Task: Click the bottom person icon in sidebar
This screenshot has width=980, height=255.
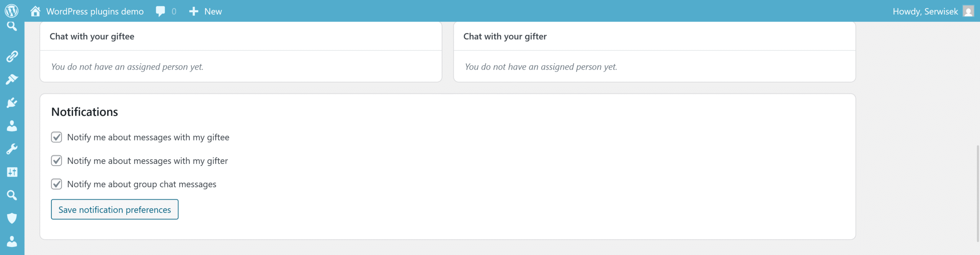Action: 12,241
